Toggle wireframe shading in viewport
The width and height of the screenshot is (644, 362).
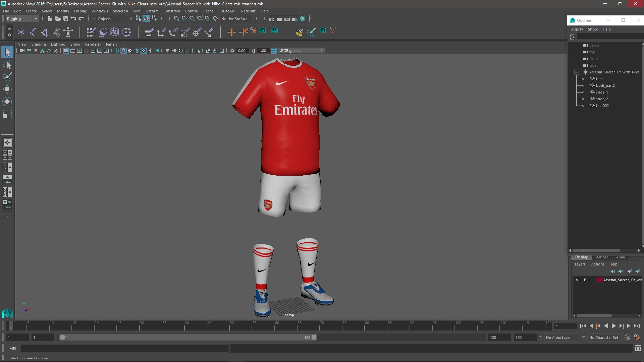point(117,51)
